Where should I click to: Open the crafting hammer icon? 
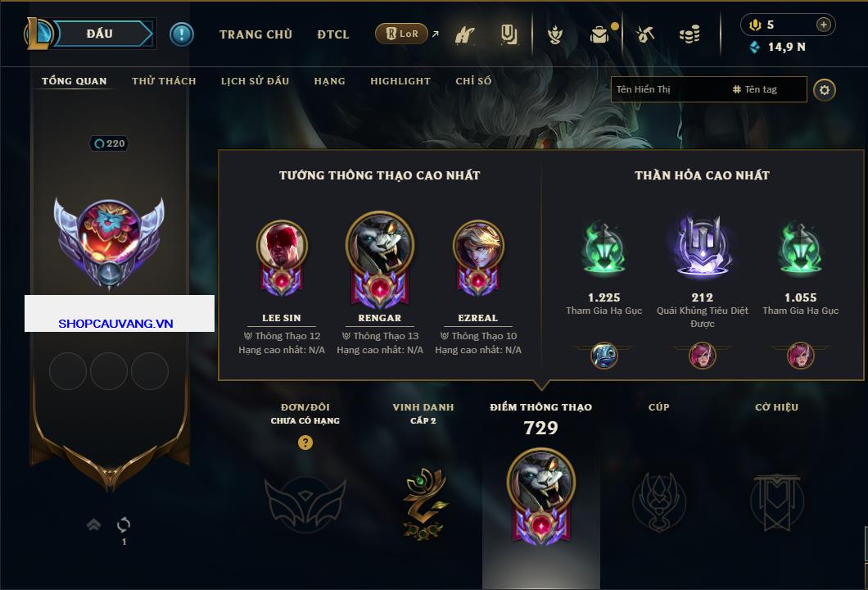click(645, 34)
